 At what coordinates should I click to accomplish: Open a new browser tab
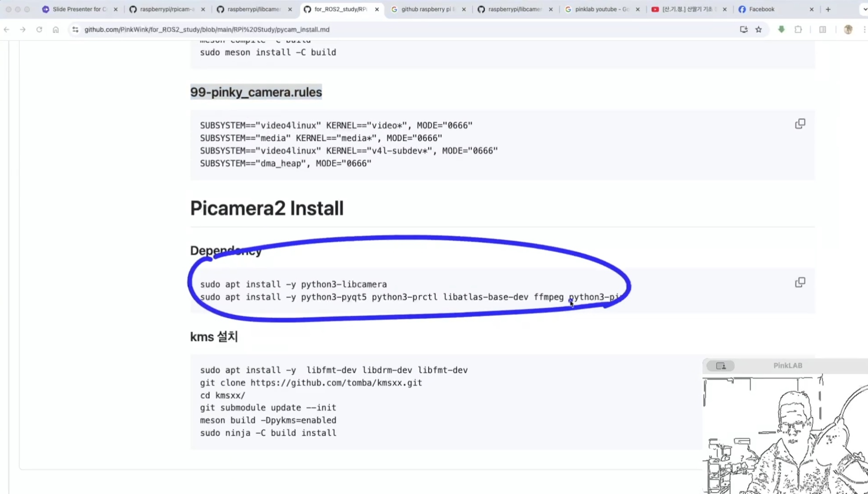point(828,9)
